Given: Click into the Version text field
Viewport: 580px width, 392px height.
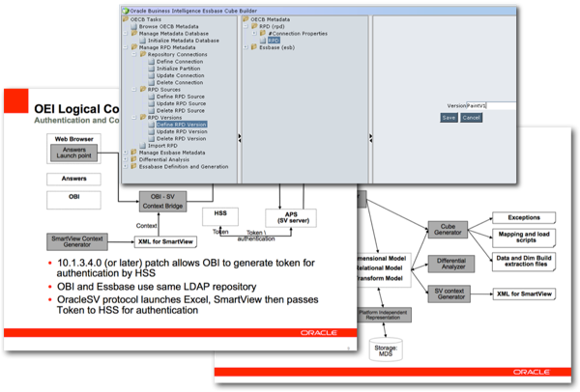Looking at the screenshot, I should [490, 105].
